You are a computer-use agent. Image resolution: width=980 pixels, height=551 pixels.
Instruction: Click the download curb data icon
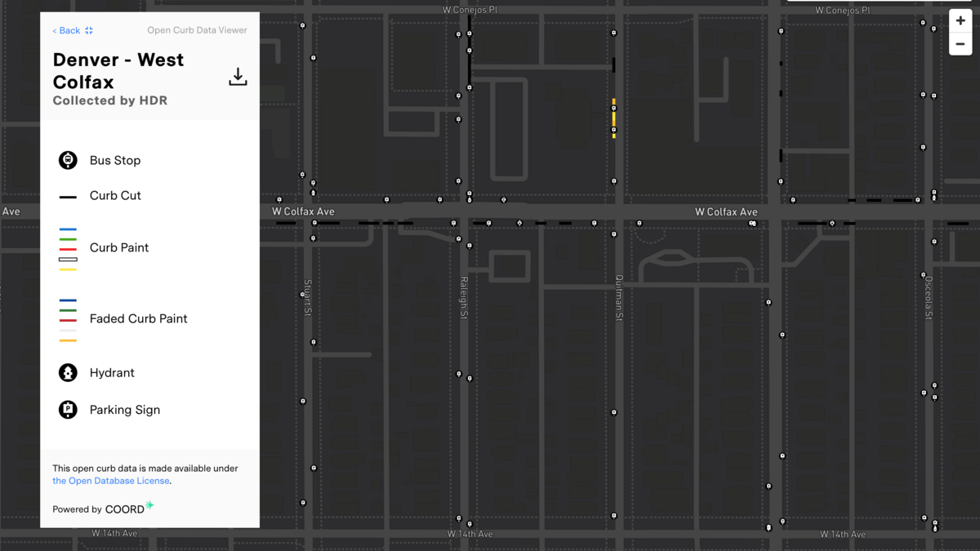point(238,76)
